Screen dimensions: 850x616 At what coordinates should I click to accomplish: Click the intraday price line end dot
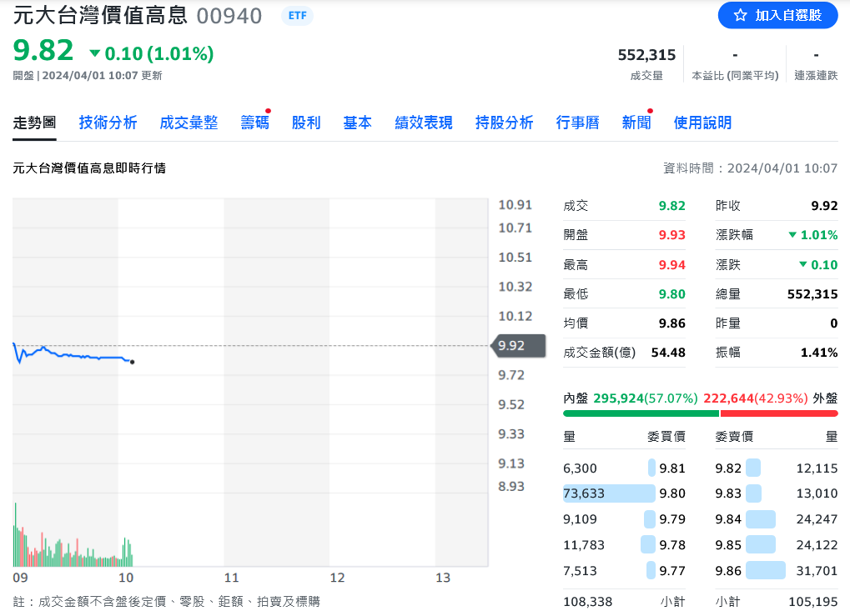click(133, 362)
